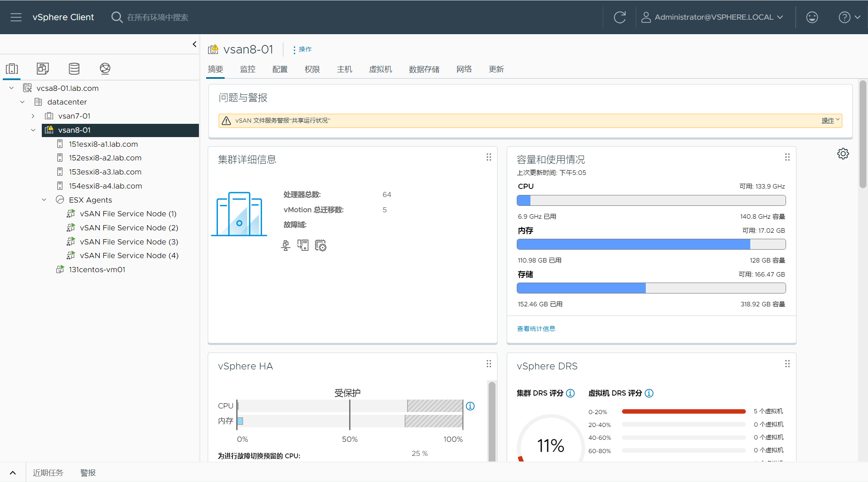Open the 更新 tab
The image size is (868, 482).
[496, 69]
